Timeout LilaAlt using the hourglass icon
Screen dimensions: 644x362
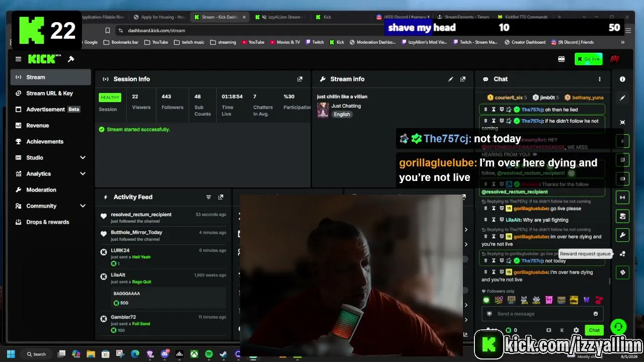(494, 220)
